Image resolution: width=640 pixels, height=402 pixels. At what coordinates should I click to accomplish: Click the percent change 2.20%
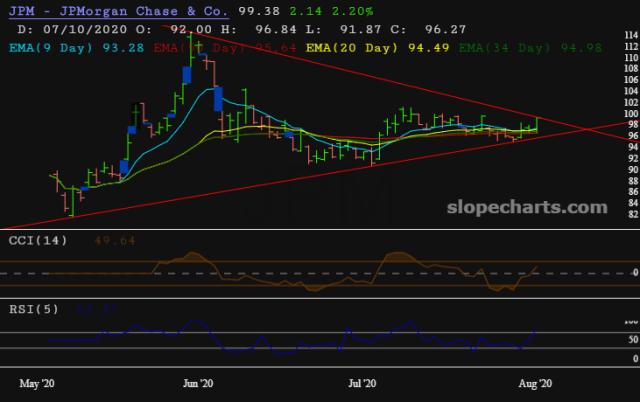[x=352, y=11]
